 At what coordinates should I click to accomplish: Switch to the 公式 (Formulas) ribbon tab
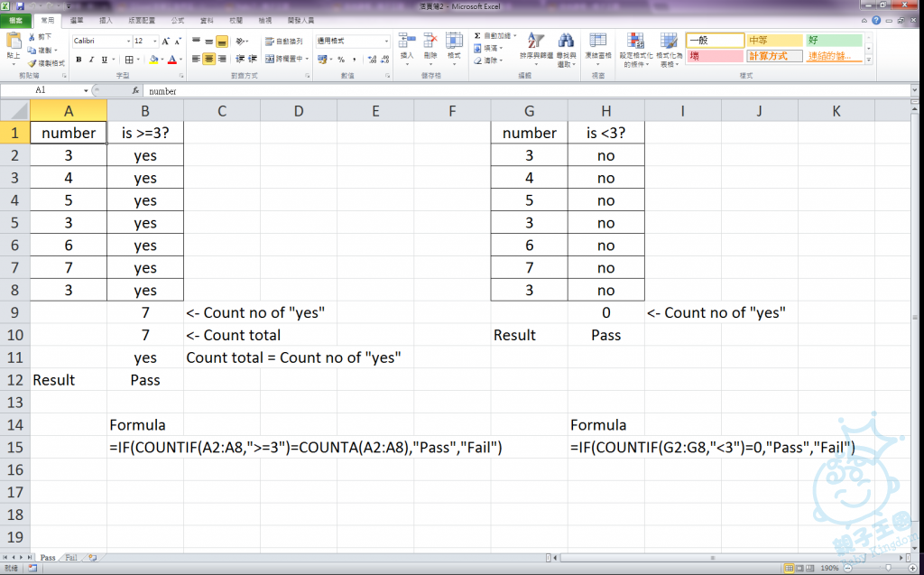point(178,19)
